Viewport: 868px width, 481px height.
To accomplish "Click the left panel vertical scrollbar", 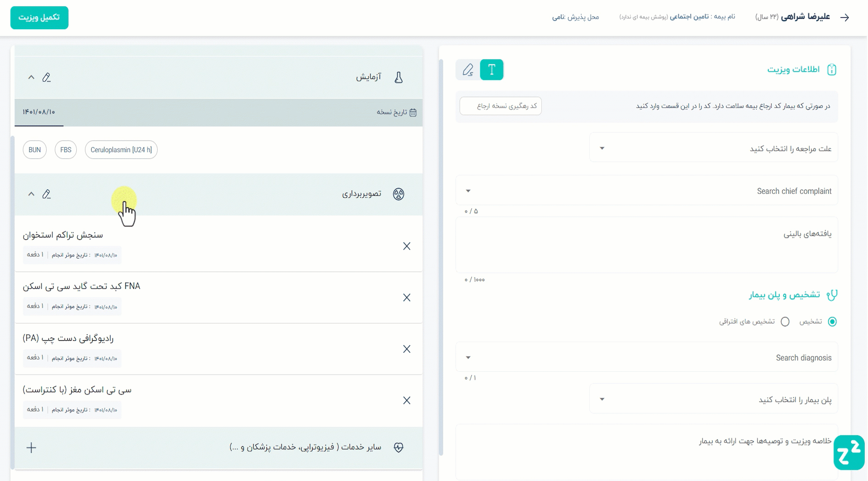I will point(12,301).
